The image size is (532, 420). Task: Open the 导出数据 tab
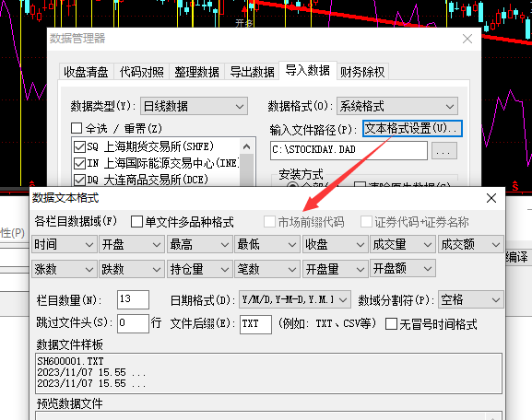252,72
